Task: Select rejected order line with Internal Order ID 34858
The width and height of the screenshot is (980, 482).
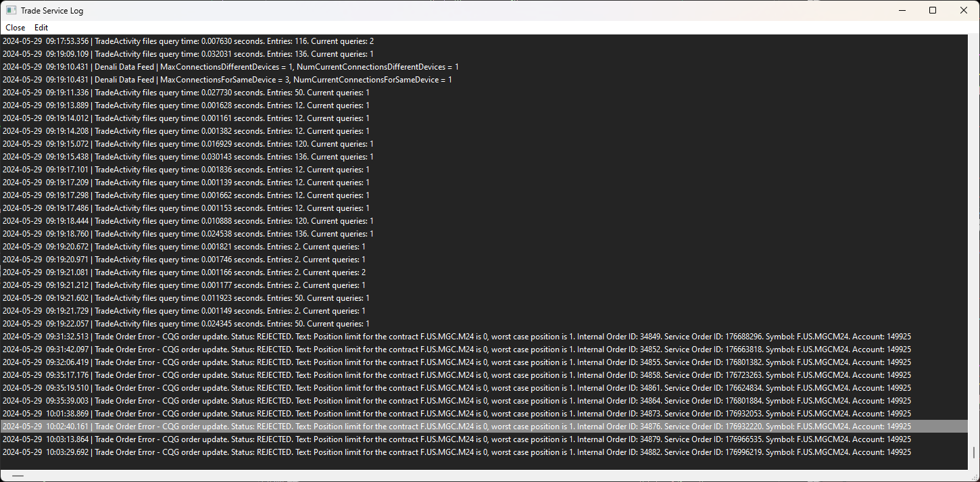Action: (484, 375)
